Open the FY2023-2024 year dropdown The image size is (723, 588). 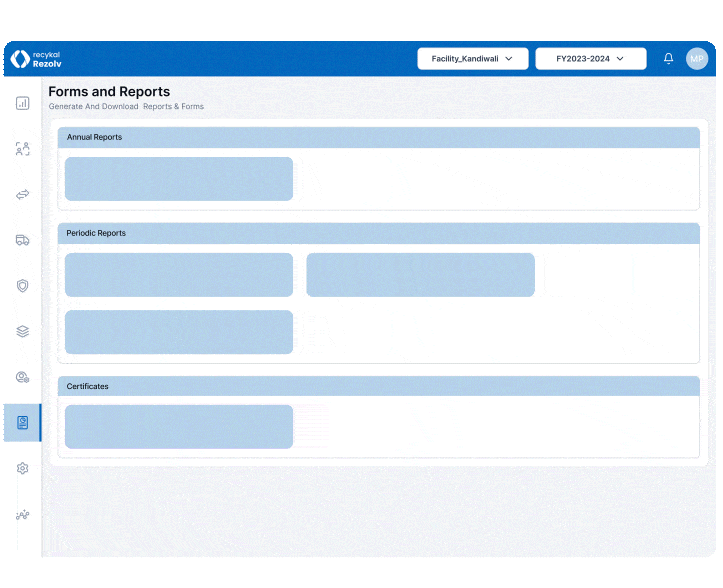590,59
